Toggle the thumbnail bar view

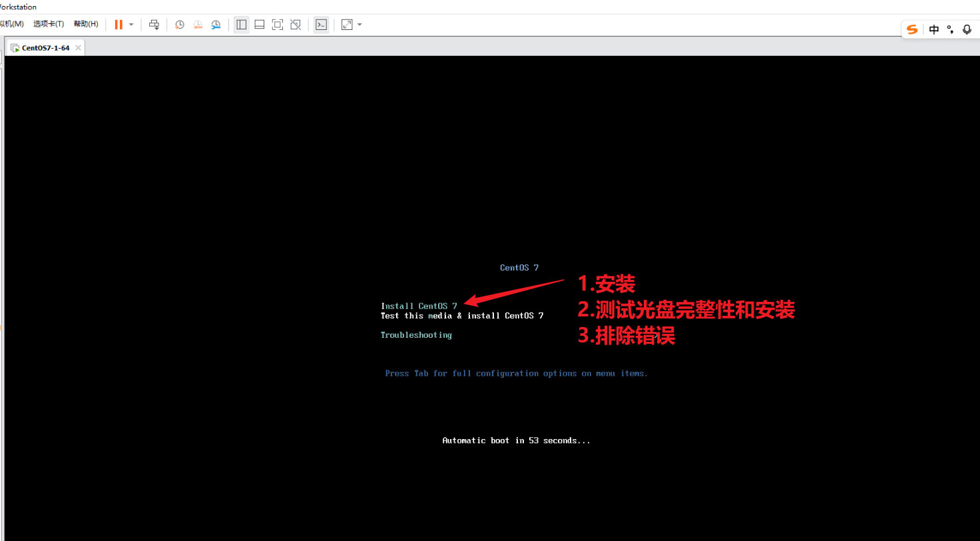[260, 25]
